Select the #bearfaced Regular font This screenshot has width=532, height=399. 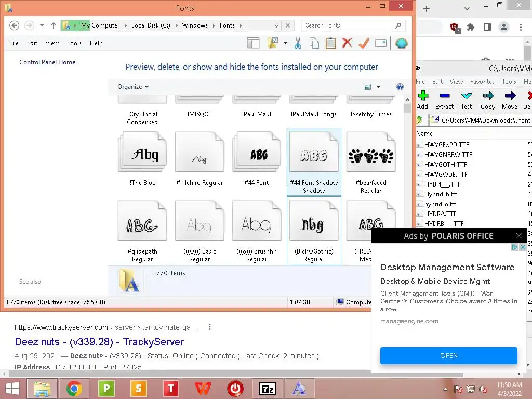pos(371,162)
